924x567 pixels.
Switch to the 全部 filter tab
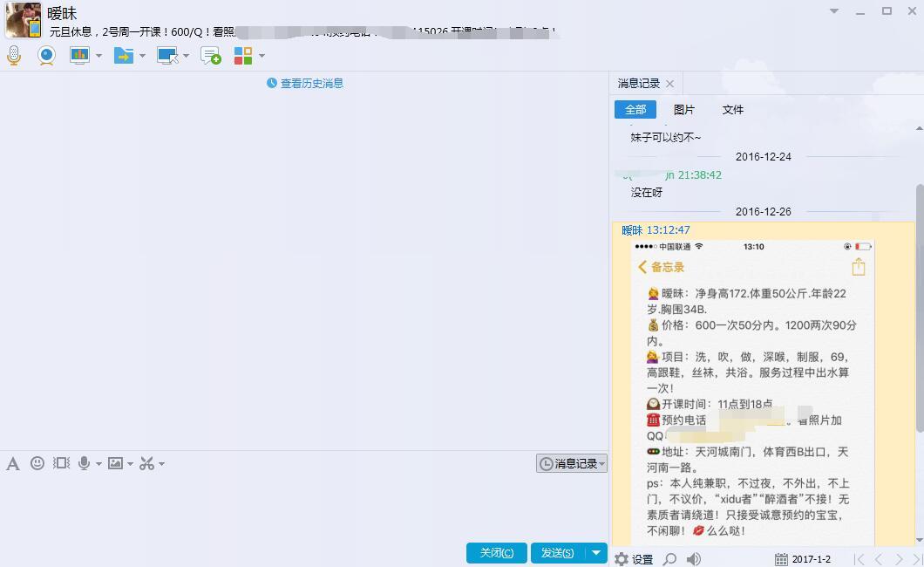[x=635, y=110]
